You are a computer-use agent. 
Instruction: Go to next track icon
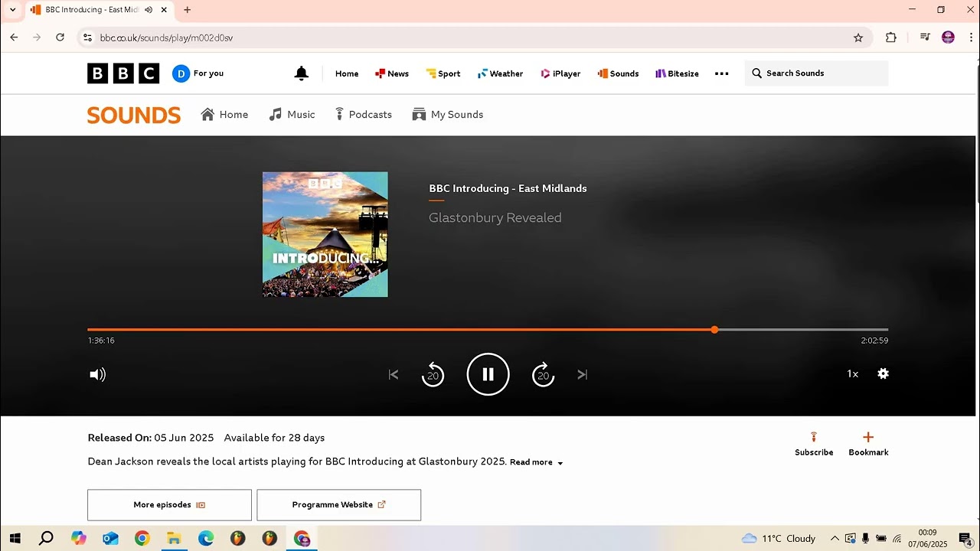[x=583, y=374]
